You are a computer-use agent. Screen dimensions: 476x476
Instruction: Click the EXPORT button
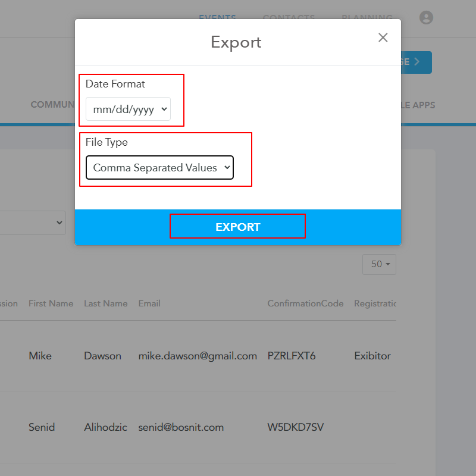click(237, 226)
